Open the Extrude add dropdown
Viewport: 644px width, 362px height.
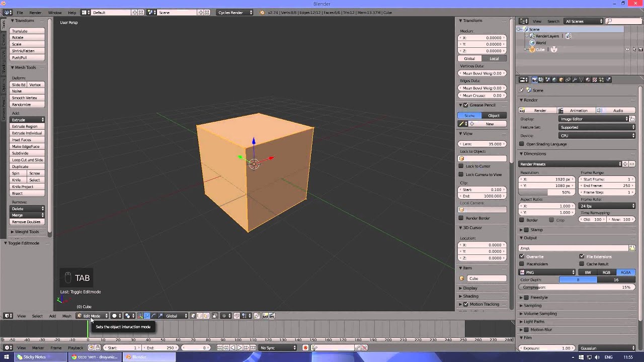(28, 120)
